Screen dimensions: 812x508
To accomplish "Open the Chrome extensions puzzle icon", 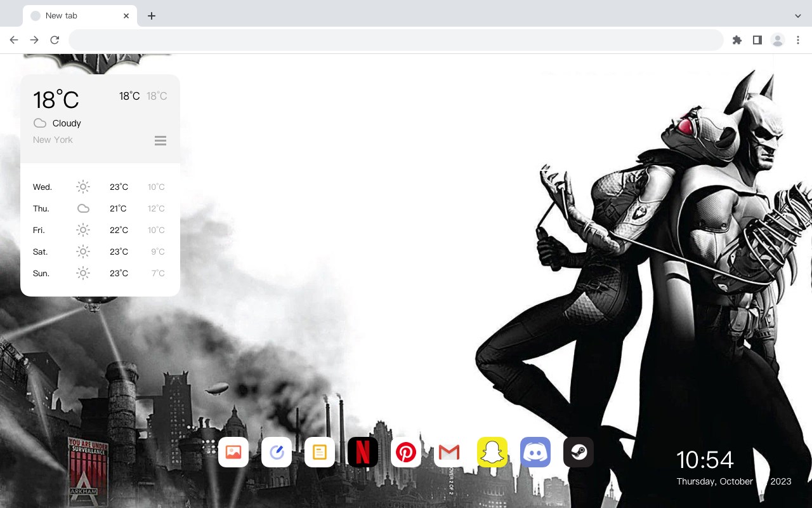I will coord(737,40).
